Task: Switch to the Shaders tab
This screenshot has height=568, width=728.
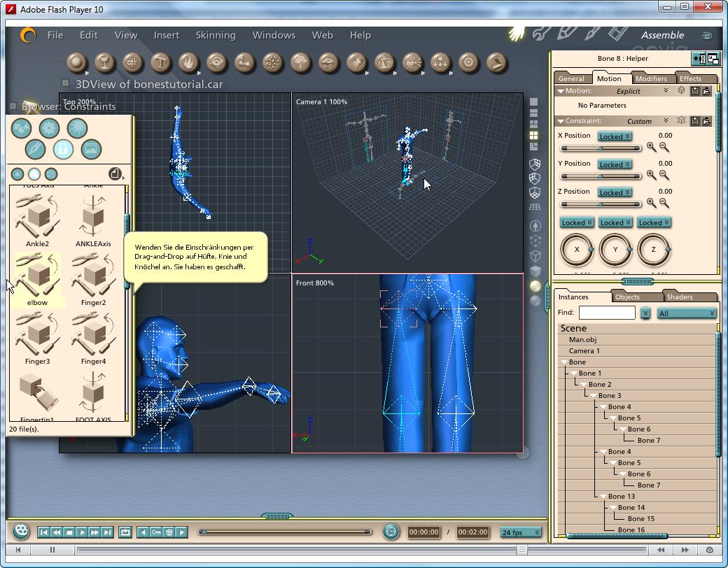Action: click(x=679, y=297)
